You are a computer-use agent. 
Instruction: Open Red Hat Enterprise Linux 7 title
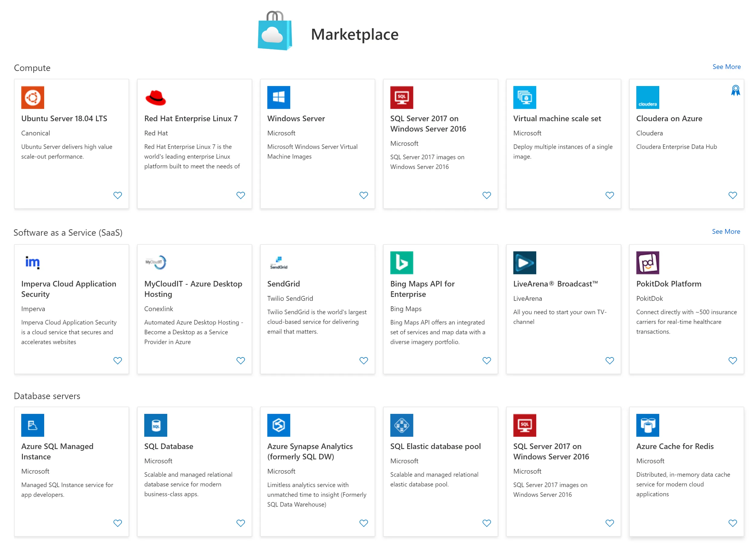191,119
